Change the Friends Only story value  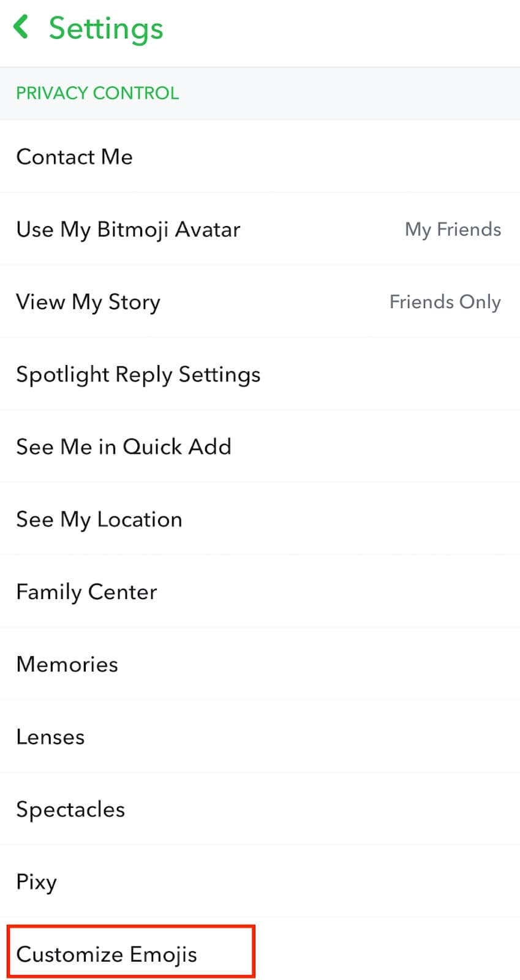pyautogui.click(x=445, y=302)
